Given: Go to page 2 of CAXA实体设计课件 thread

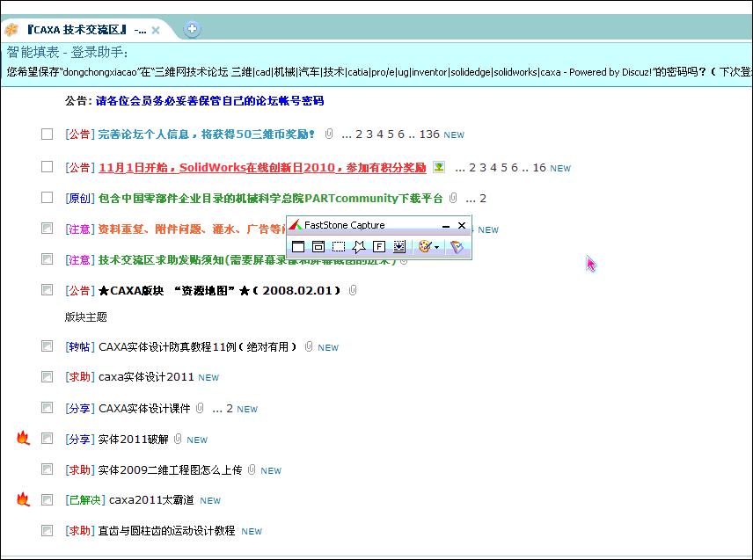Looking at the screenshot, I should coord(230,409).
